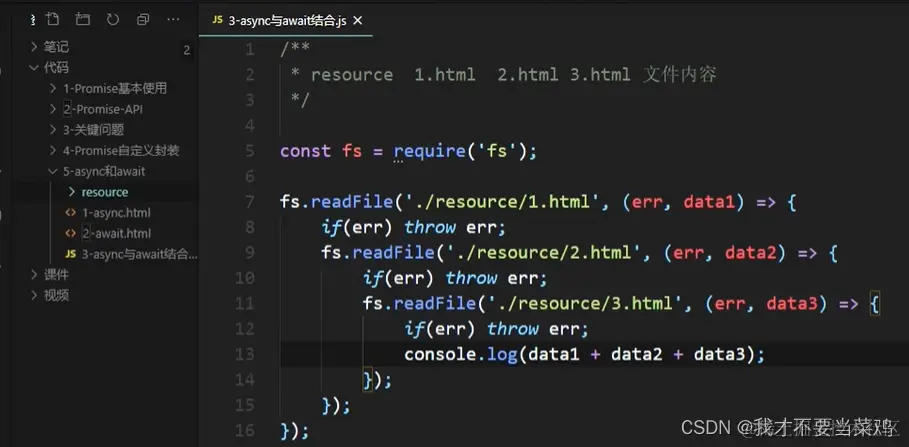
Task: Click the New Folder icon in explorer toolbar
Action: point(82,20)
